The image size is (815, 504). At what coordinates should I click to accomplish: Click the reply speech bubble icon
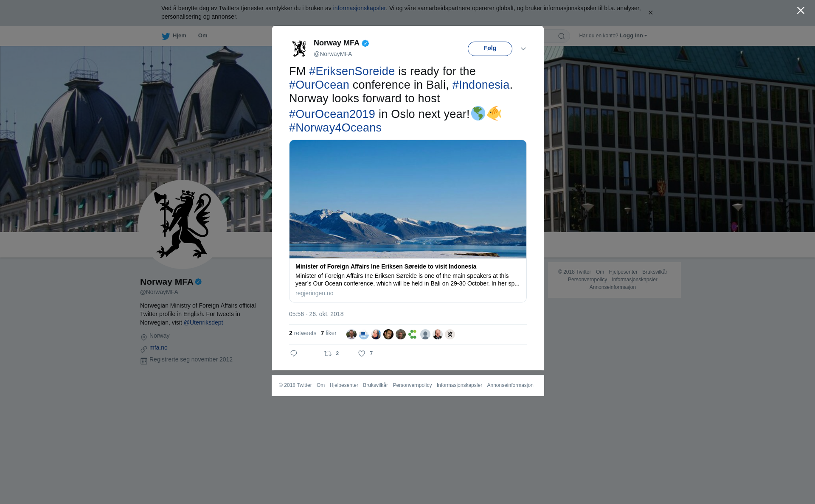[x=294, y=353]
